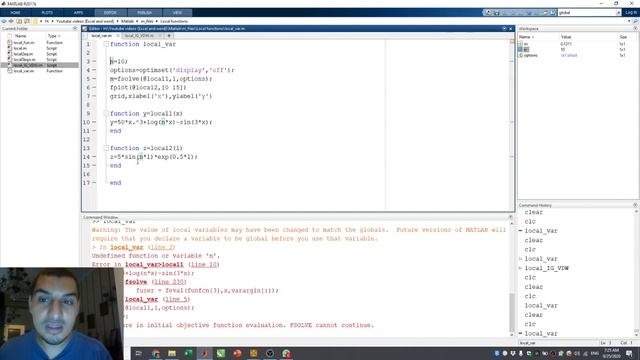Set breakpoint on line 14

[94, 157]
